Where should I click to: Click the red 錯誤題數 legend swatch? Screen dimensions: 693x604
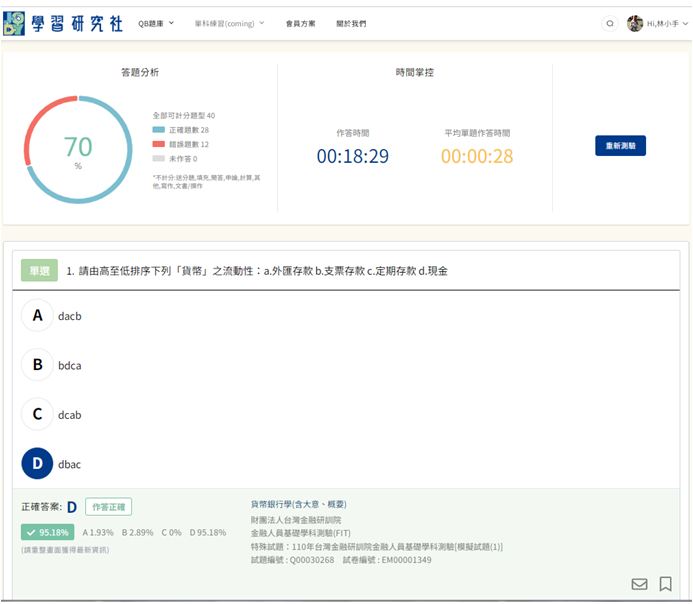click(x=158, y=144)
